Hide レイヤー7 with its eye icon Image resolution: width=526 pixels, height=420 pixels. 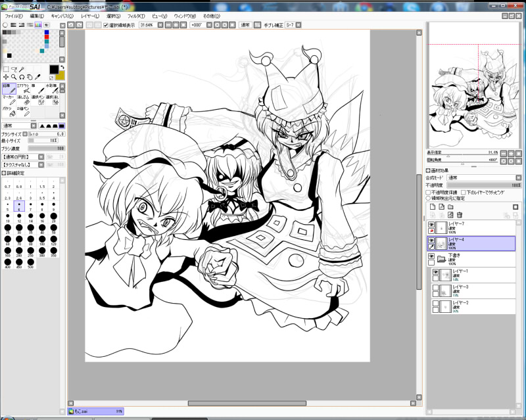[x=431, y=224]
